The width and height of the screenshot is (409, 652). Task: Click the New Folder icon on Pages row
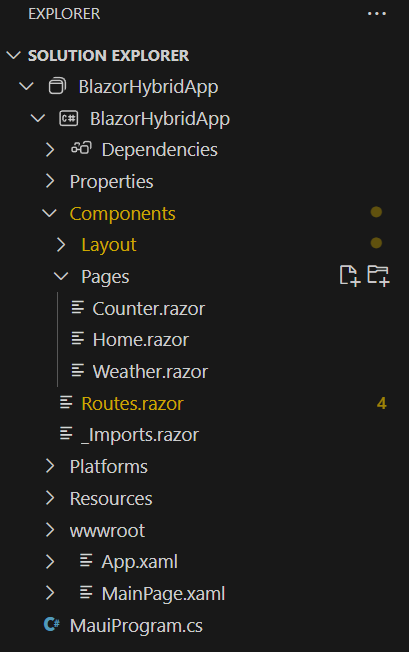(x=378, y=276)
